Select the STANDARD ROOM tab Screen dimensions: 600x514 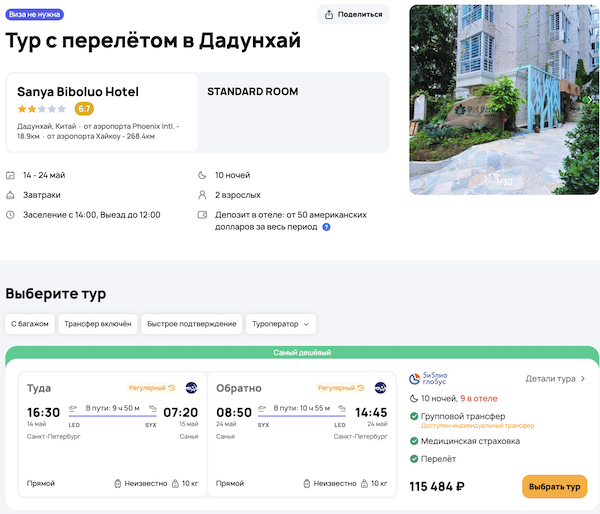tap(252, 92)
